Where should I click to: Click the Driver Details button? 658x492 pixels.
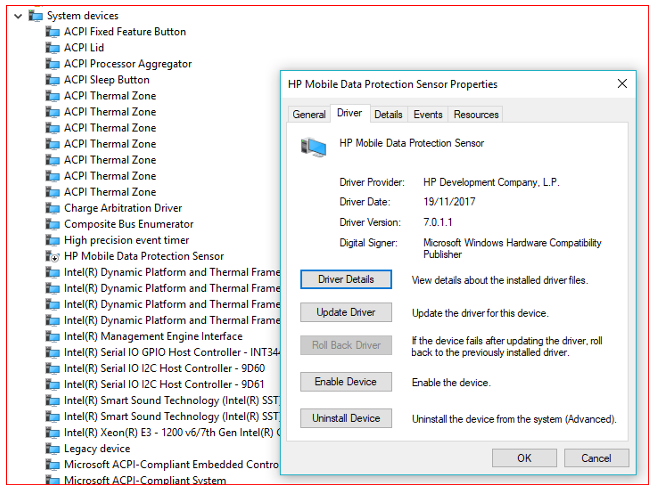pyautogui.click(x=346, y=280)
